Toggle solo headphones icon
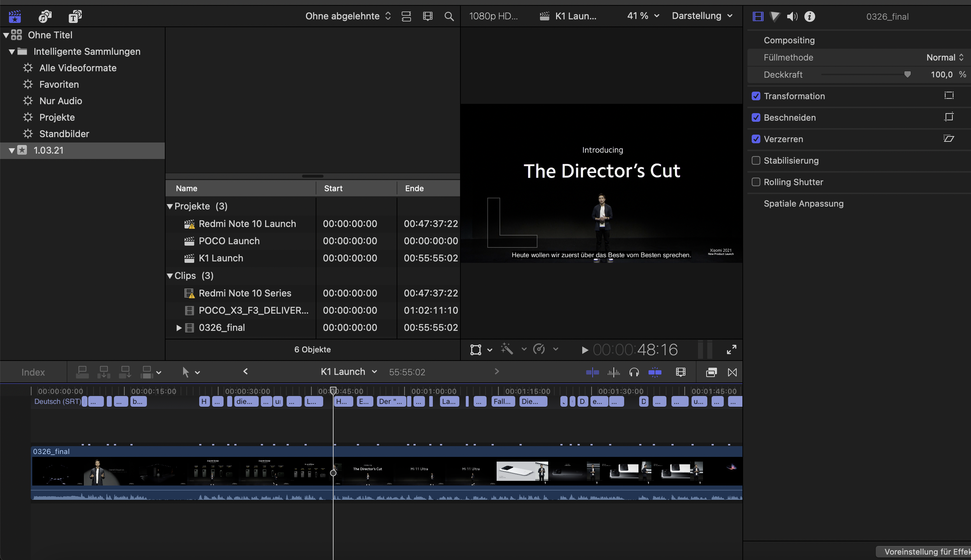 [634, 372]
